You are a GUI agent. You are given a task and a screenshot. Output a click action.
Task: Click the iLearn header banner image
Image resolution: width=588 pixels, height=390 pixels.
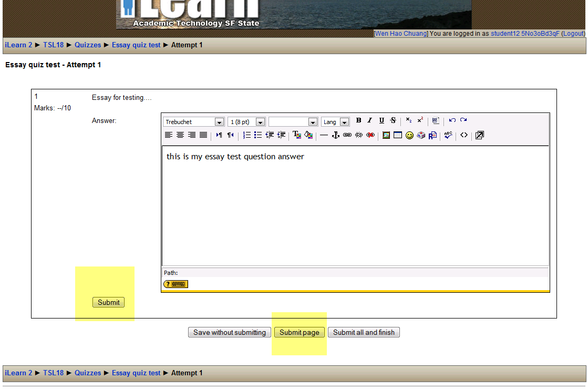[294, 14]
